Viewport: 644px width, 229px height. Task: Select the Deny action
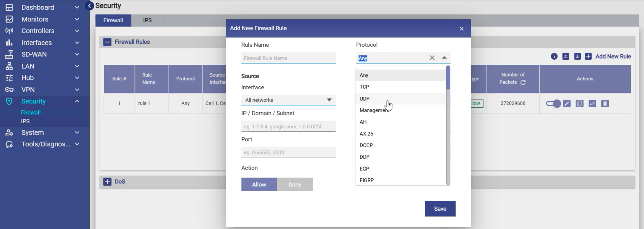(x=295, y=185)
